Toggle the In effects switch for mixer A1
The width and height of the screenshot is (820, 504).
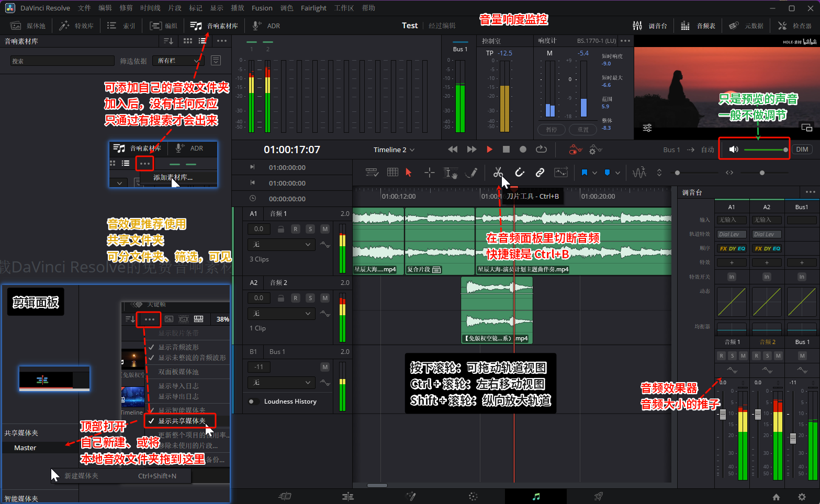(x=732, y=277)
